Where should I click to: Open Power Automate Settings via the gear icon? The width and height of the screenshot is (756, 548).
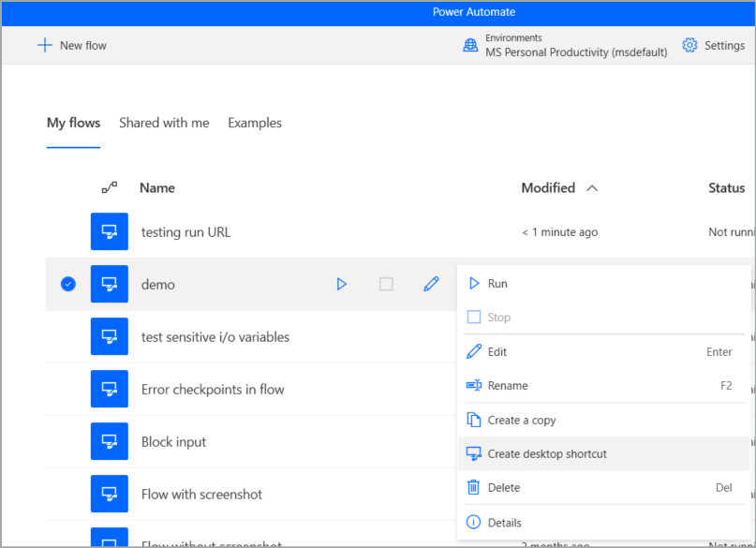pyautogui.click(x=690, y=45)
